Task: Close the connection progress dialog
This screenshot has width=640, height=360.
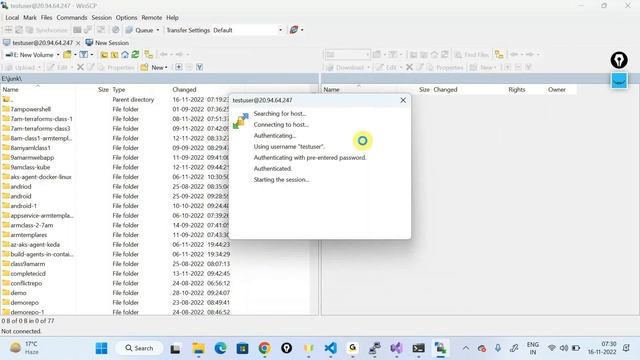Action: [403, 100]
